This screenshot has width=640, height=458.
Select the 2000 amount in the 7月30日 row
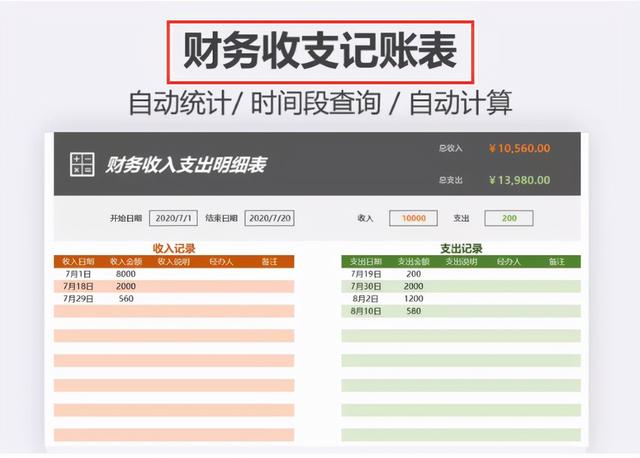tap(413, 286)
